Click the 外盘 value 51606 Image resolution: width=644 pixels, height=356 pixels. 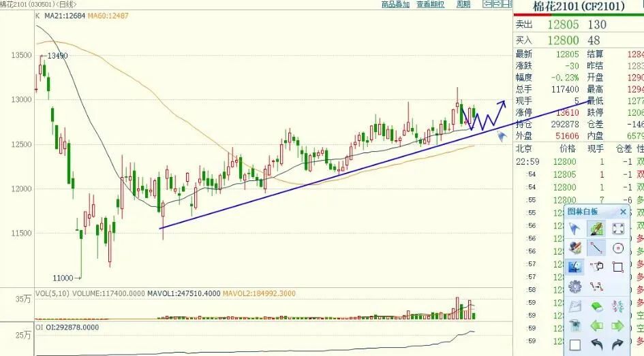567,135
